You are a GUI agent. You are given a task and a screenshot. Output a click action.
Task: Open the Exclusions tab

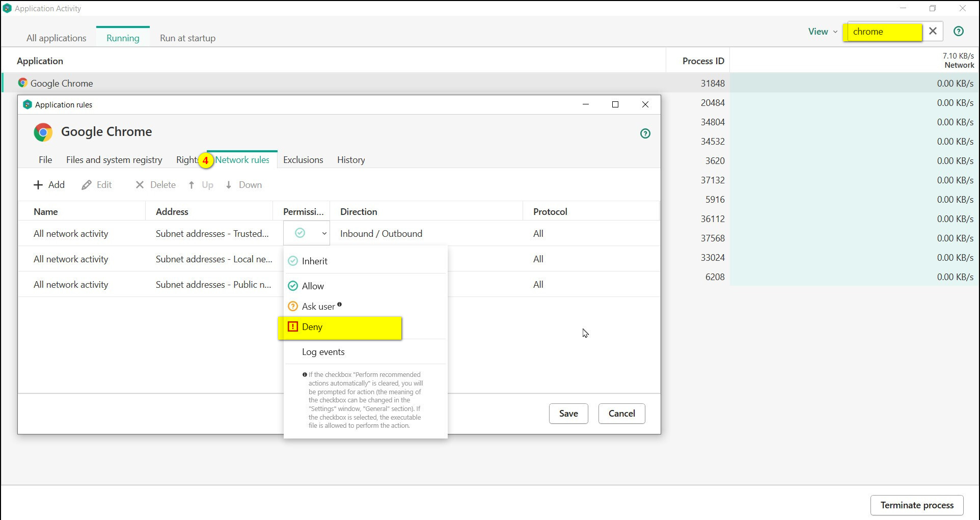click(303, 160)
